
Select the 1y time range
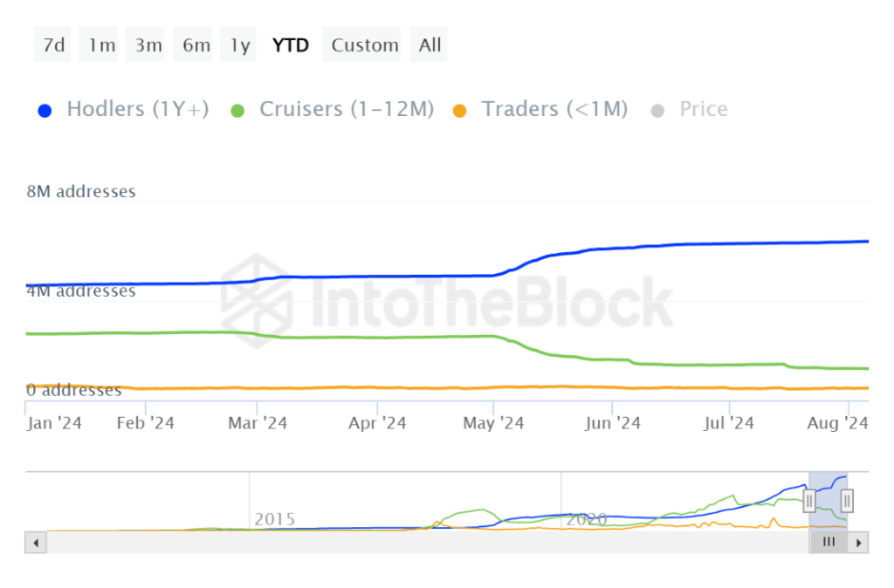pos(240,45)
